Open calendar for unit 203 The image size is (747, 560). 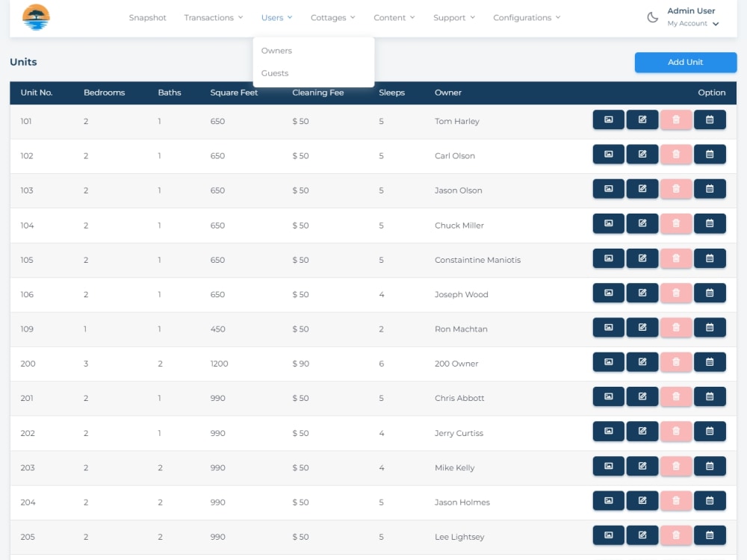point(710,466)
